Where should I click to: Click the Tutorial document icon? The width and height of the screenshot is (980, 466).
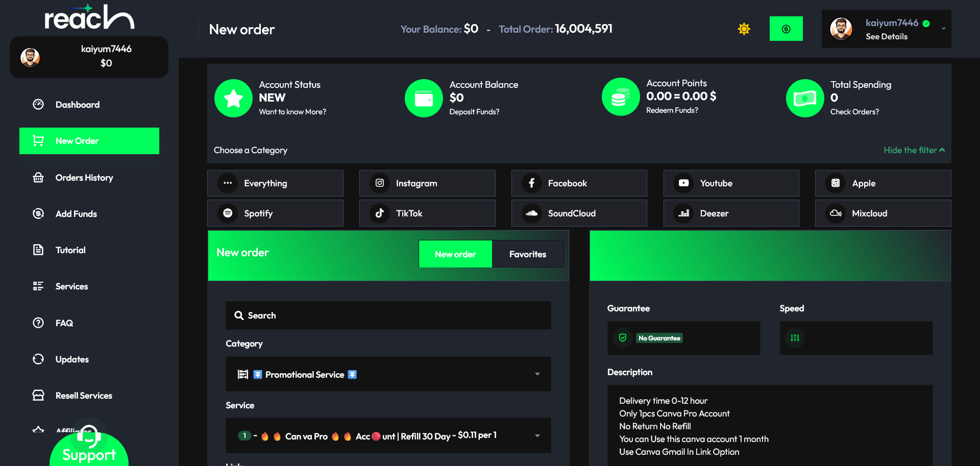coord(38,250)
